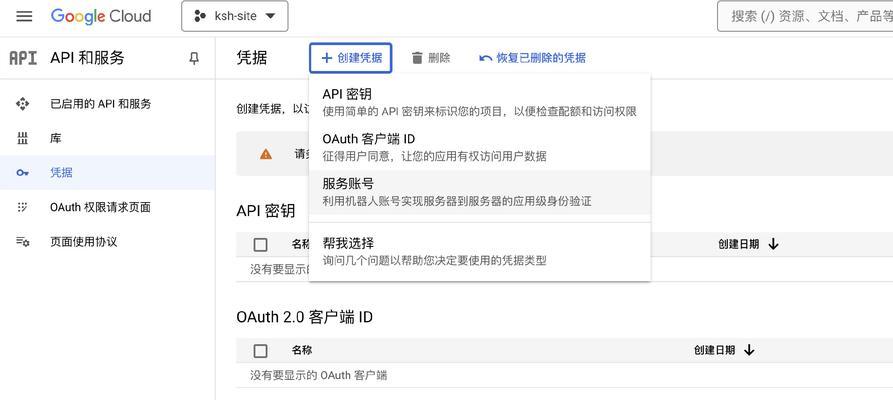Click the icon beside 已启用的 API 和服务

tap(22, 104)
